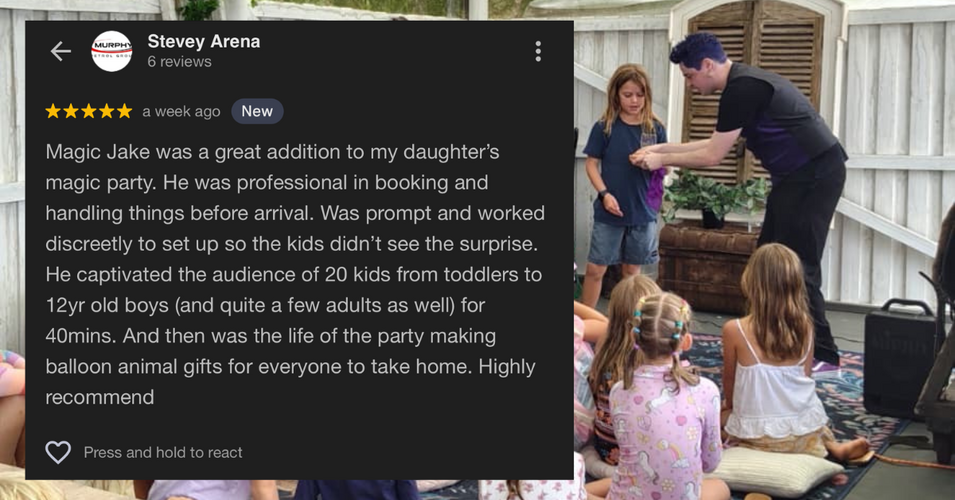This screenshot has height=500, width=955.
Task: Click the second yellow rating star
Action: coord(71,111)
